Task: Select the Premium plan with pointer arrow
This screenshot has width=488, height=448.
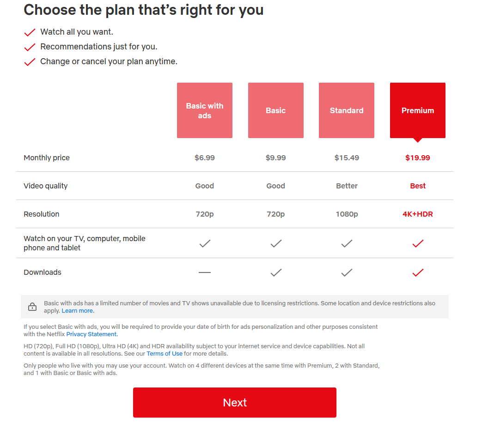Action: pyautogui.click(x=418, y=110)
